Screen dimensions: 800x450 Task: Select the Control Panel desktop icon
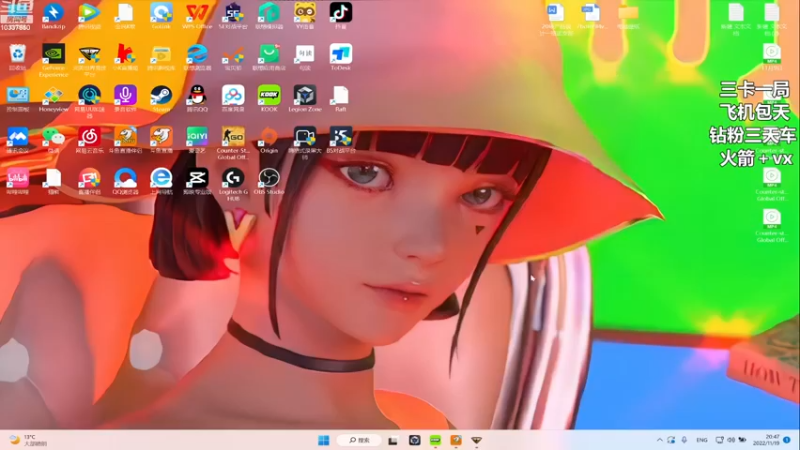[x=17, y=98]
